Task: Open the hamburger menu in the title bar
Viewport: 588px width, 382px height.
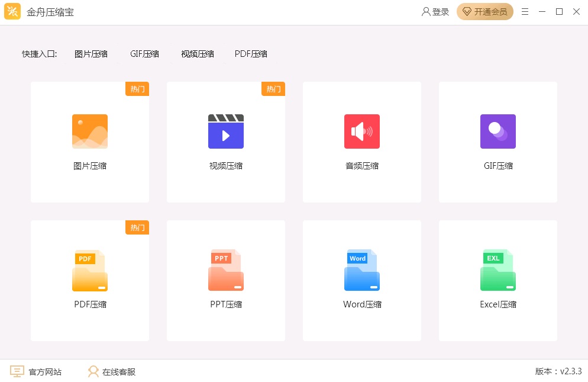Action: (525, 11)
